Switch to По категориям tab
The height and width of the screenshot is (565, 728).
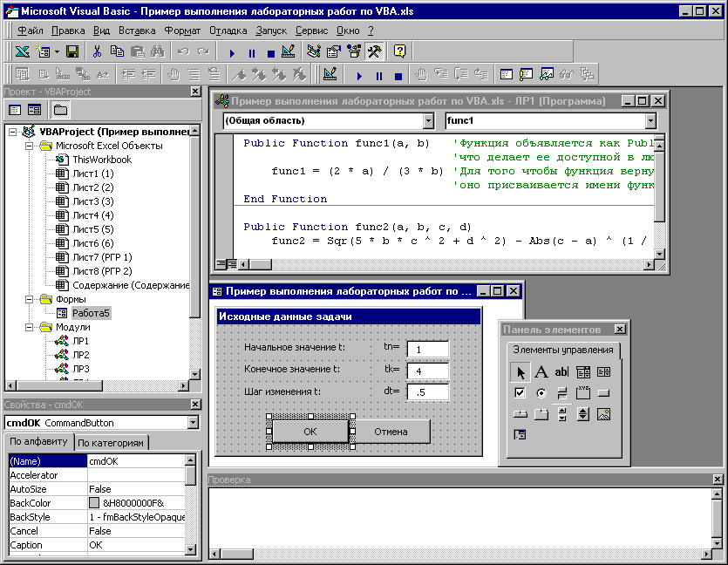[111, 443]
